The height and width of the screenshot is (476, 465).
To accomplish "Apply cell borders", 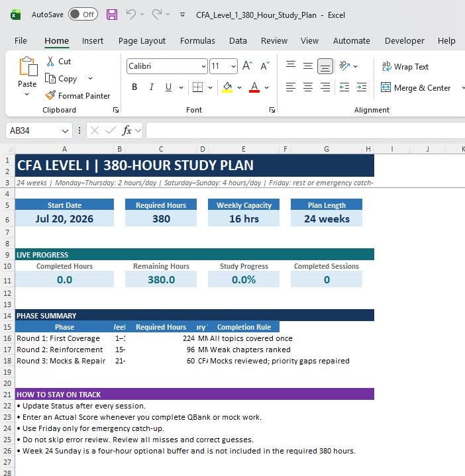I will click(197, 87).
